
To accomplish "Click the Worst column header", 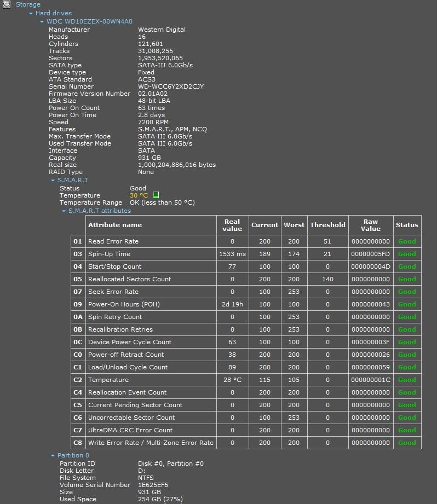I will (294, 225).
